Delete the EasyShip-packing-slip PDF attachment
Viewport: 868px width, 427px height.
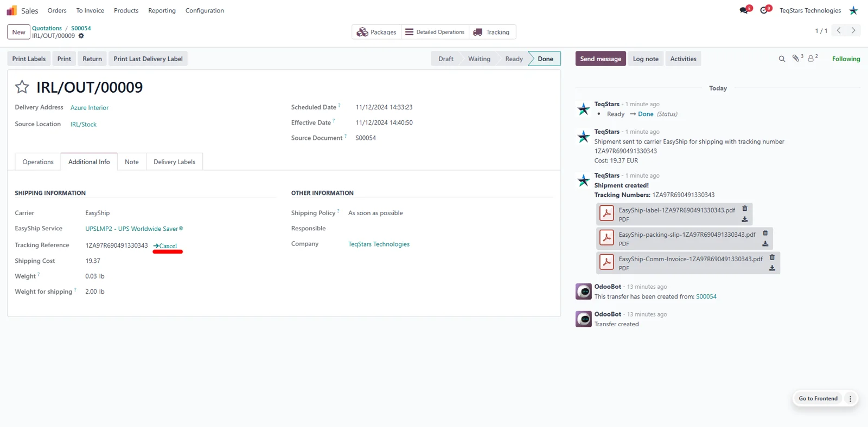pyautogui.click(x=765, y=233)
